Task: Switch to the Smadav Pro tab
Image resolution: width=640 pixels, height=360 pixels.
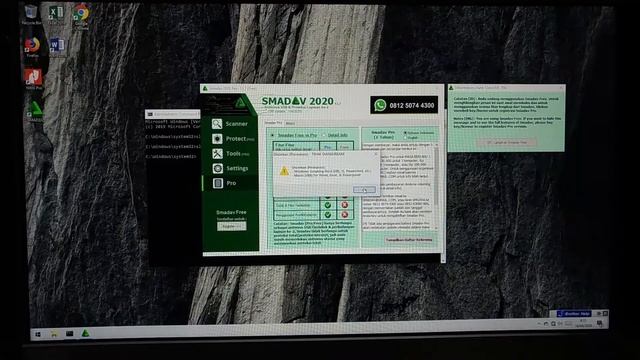Action: [x=273, y=122]
